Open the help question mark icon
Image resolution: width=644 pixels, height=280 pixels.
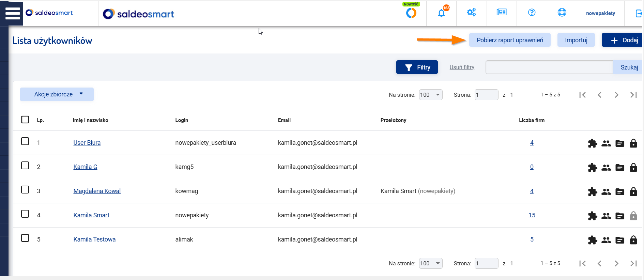(x=532, y=13)
